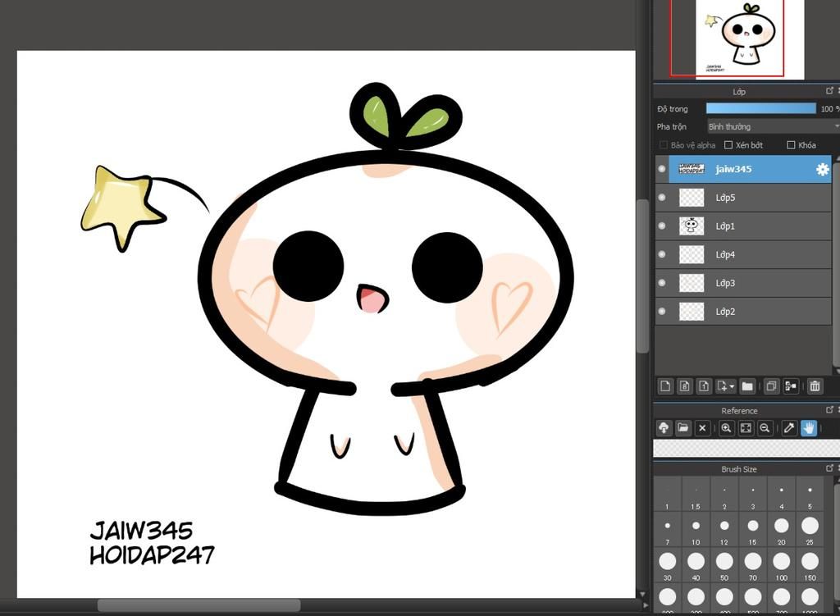Viewport: 840px width, 616px height.
Task: Choose brush size 7
Action: [x=667, y=531]
